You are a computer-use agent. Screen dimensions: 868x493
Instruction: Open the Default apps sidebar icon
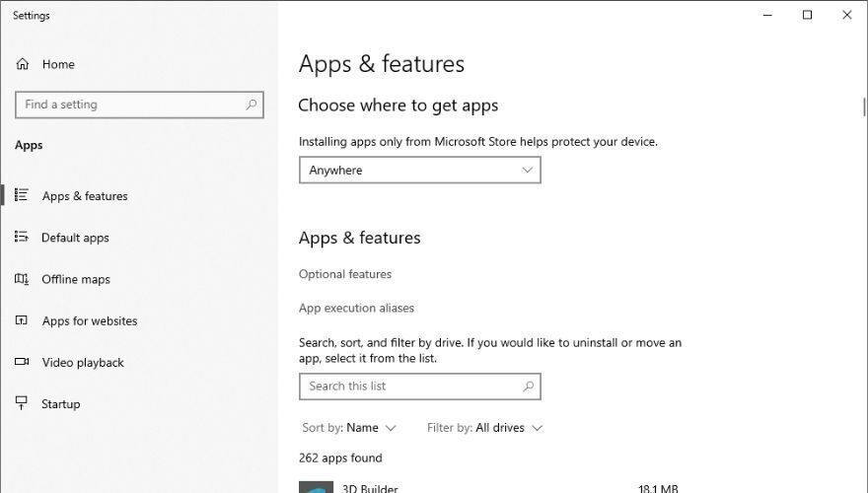[21, 238]
